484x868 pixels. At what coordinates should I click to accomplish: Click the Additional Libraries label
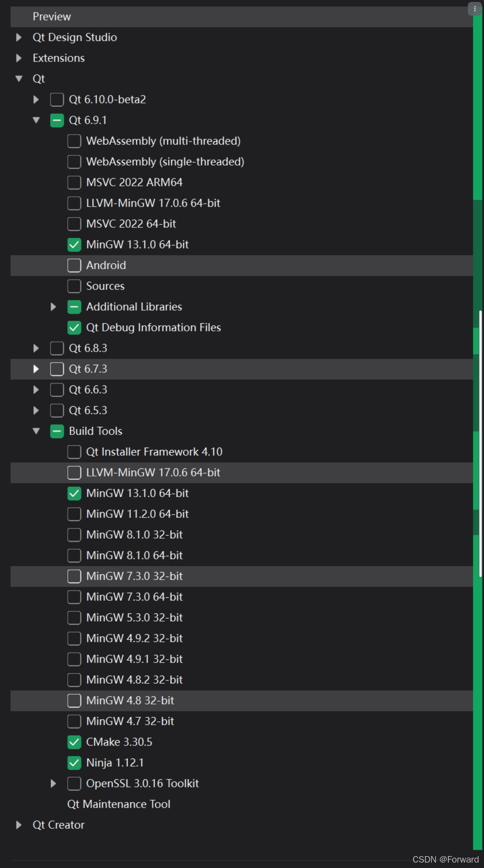pyautogui.click(x=134, y=307)
